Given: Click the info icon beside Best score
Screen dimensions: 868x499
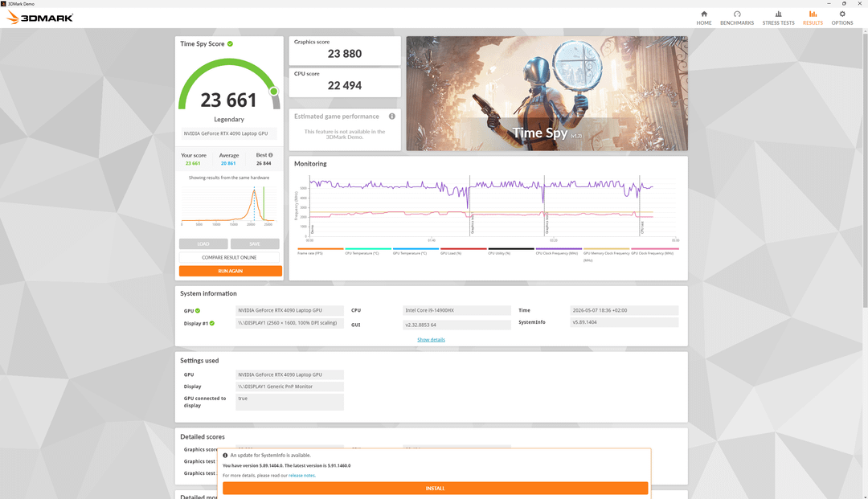Looking at the screenshot, I should pos(271,155).
